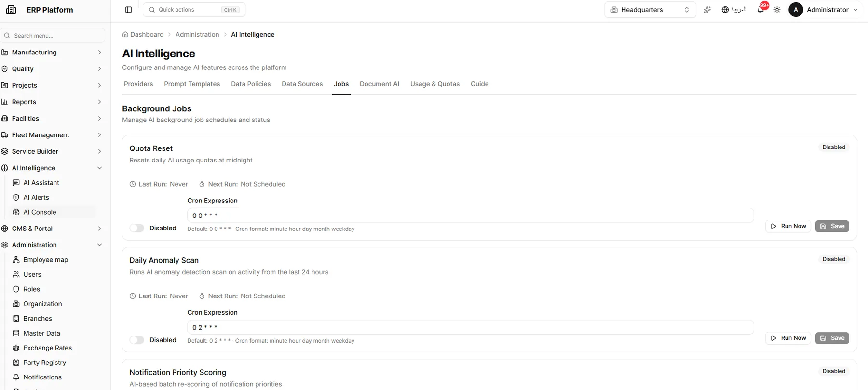Toggle the sidebar panel icon
868x390 pixels.
click(x=128, y=10)
